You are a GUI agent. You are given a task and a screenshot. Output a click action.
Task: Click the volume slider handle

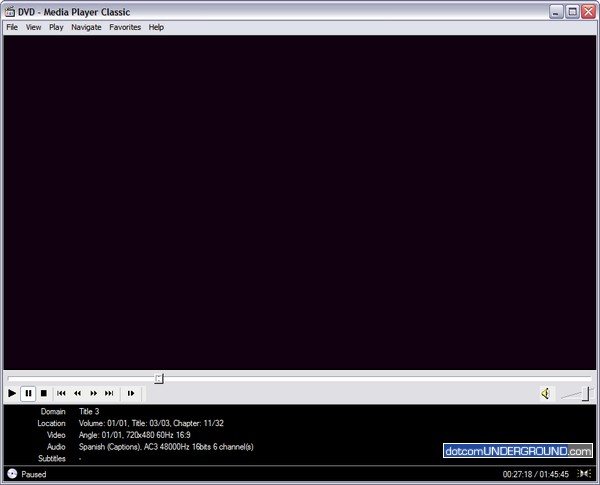(x=585, y=394)
